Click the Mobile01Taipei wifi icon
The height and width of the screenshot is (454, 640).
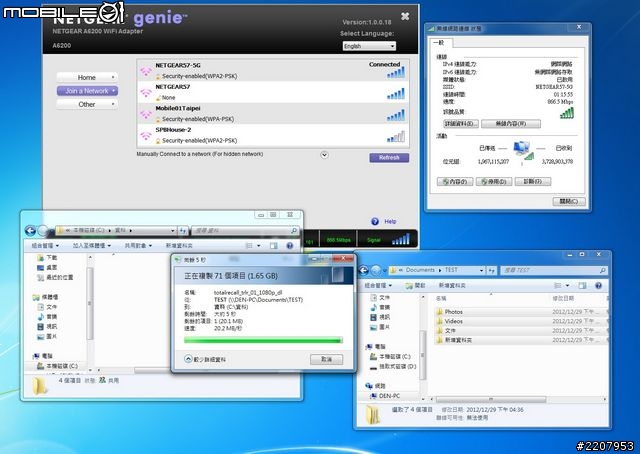[146, 114]
